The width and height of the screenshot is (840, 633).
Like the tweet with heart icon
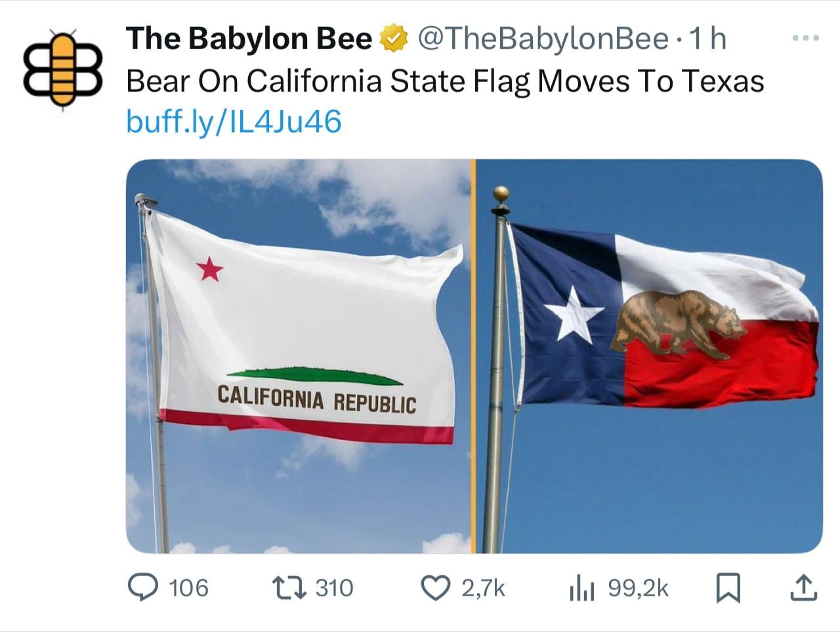tap(436, 587)
